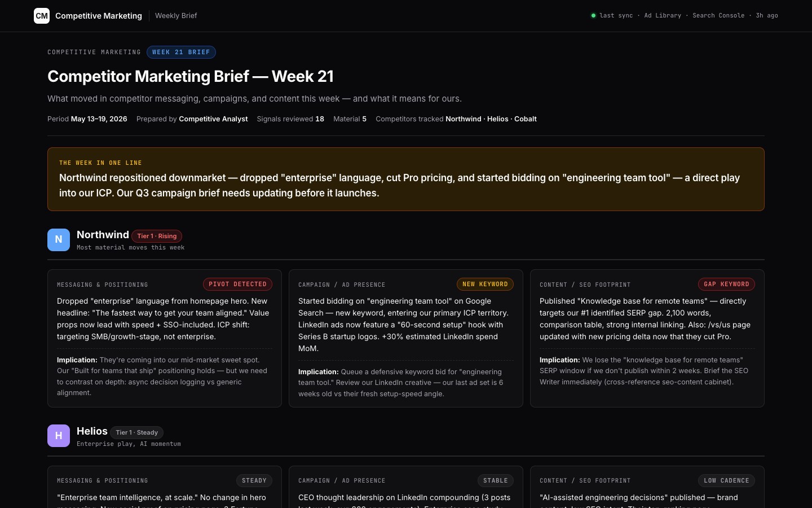Click the mid-market sweet spot implication text
The height and width of the screenshot is (508, 812).
point(164,376)
